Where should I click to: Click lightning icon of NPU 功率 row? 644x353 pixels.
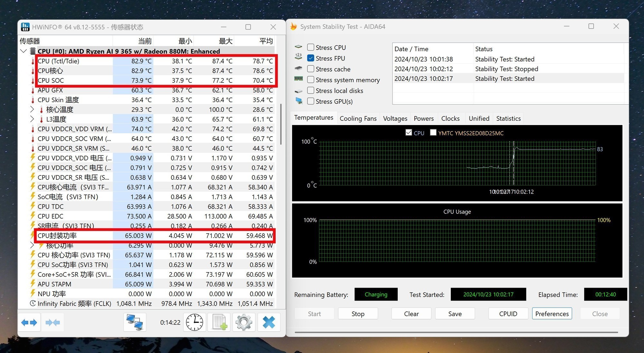[x=33, y=293]
